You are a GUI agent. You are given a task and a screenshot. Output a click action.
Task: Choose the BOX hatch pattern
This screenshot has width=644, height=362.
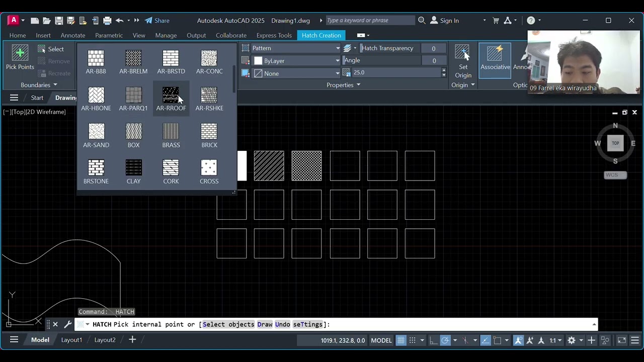[x=133, y=135]
